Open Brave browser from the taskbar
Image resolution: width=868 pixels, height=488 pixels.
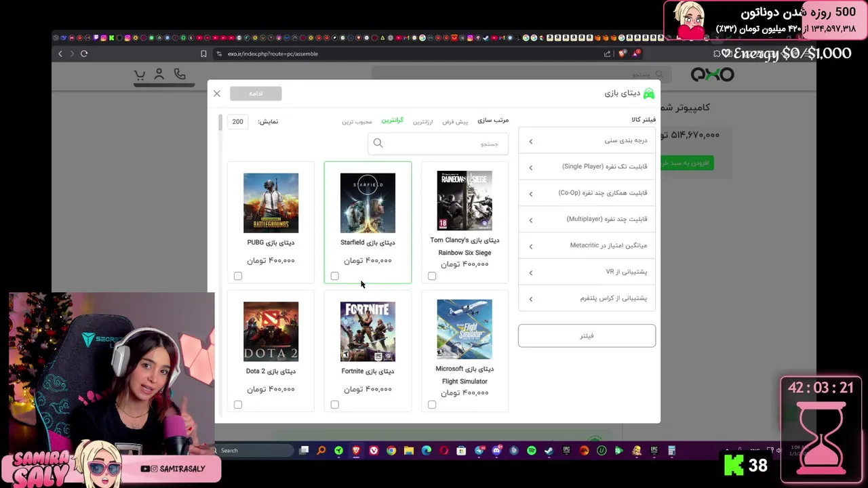tap(357, 451)
